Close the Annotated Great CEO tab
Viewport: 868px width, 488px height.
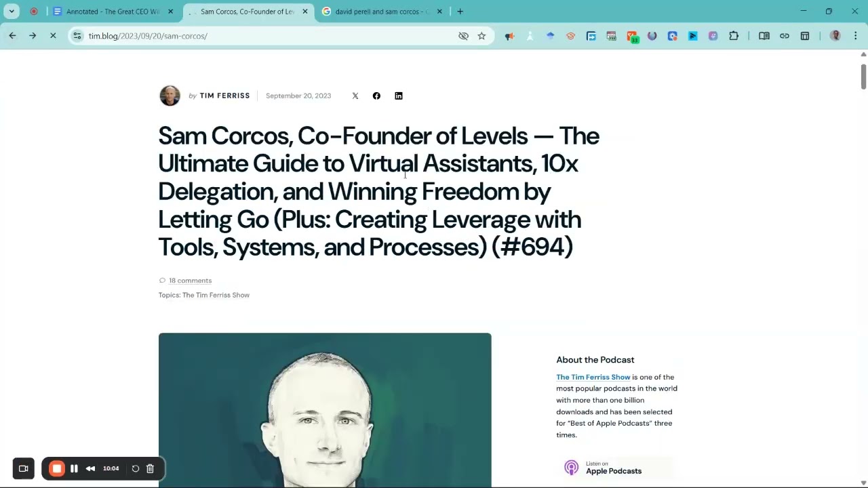tap(170, 12)
